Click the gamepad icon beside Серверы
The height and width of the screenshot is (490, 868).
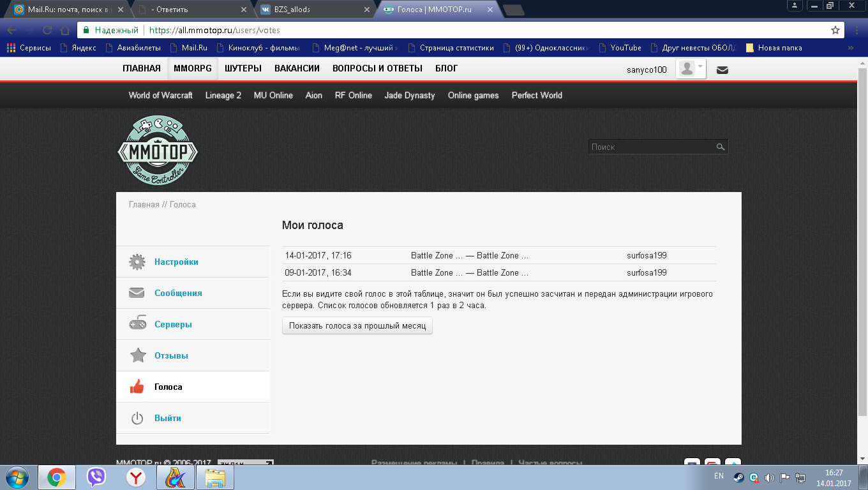tap(137, 324)
